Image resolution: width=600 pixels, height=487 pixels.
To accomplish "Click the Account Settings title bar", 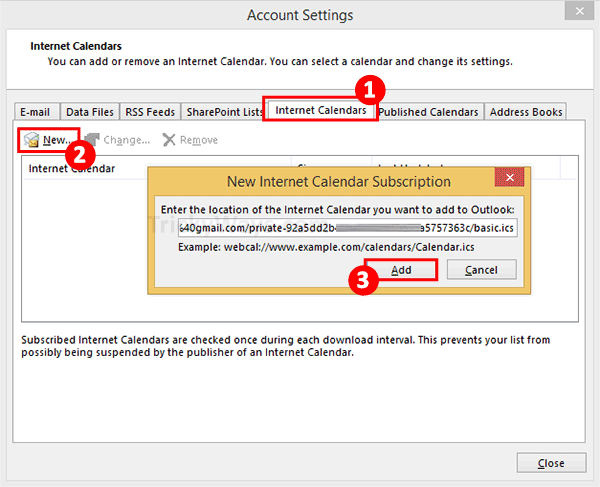I will tap(300, 15).
